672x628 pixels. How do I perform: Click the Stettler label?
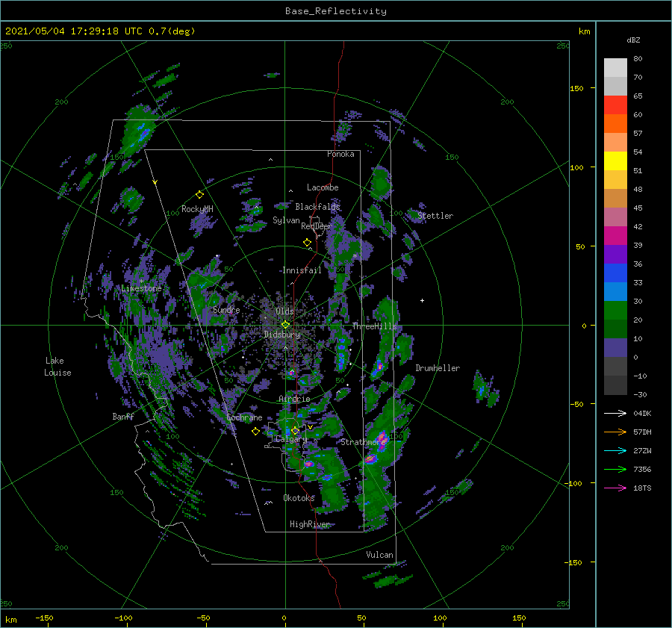pos(435,216)
